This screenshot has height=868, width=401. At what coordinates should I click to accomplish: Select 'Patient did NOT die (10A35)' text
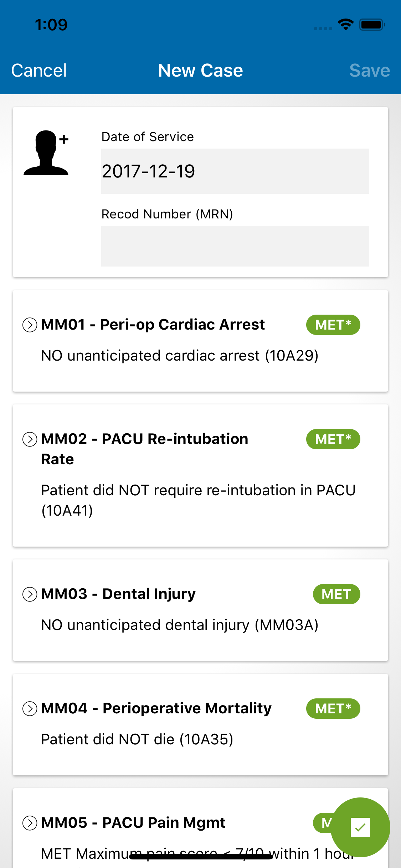pyautogui.click(x=137, y=739)
